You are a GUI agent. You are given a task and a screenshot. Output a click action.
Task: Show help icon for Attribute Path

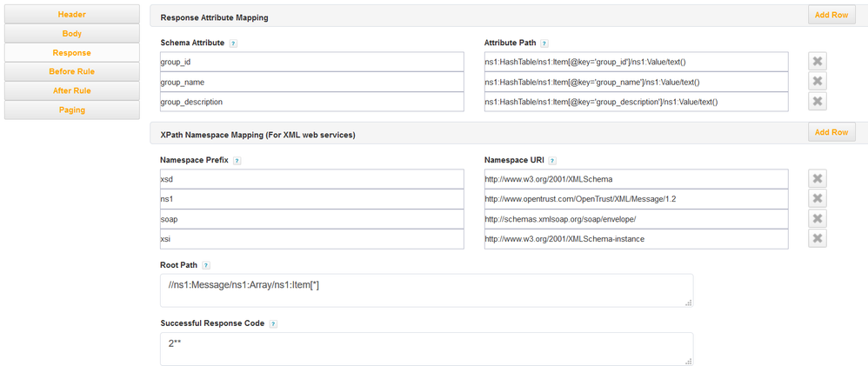point(544,43)
